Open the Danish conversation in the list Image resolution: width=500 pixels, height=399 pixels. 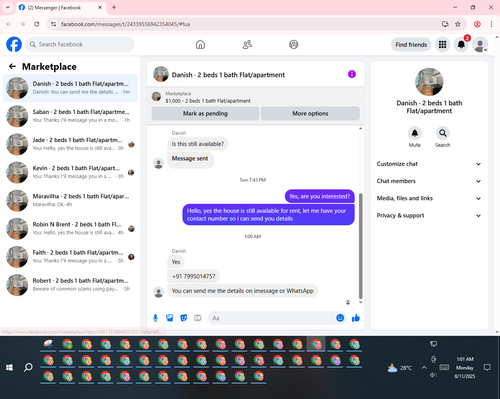click(x=70, y=88)
